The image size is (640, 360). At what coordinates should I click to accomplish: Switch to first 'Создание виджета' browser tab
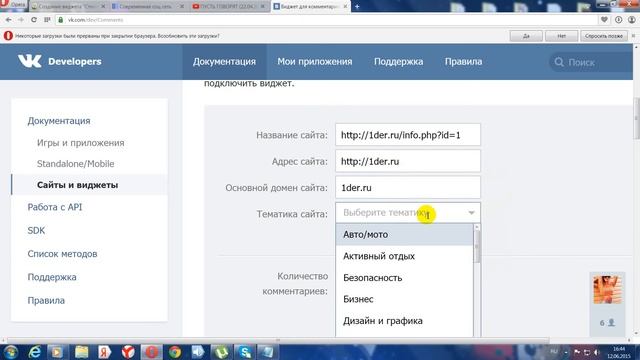click(x=67, y=6)
